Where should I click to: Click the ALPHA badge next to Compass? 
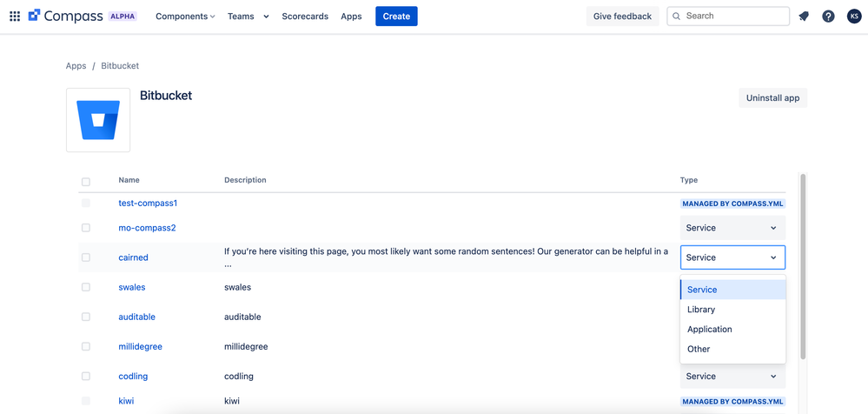click(123, 16)
